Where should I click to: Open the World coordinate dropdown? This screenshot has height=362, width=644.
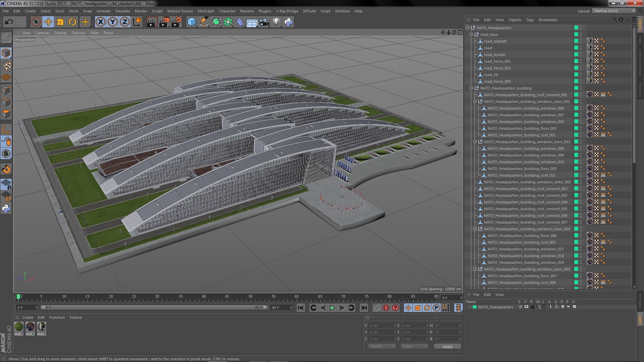pyautogui.click(x=382, y=346)
